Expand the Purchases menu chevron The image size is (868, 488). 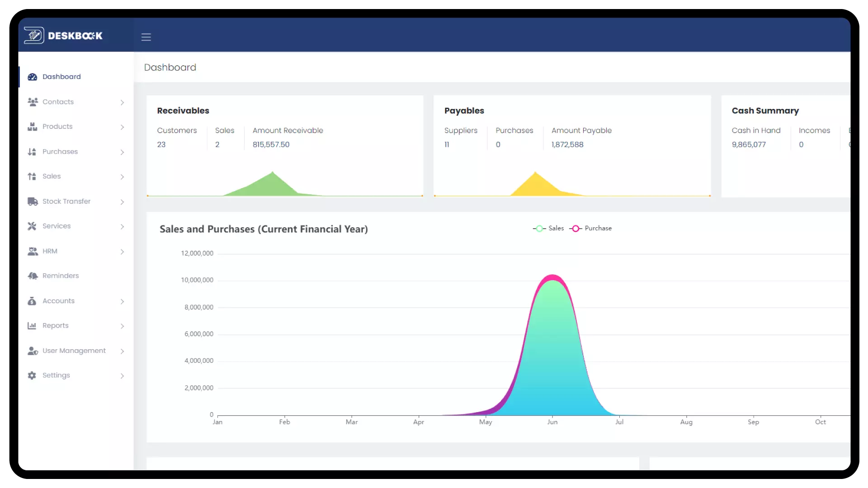122,152
